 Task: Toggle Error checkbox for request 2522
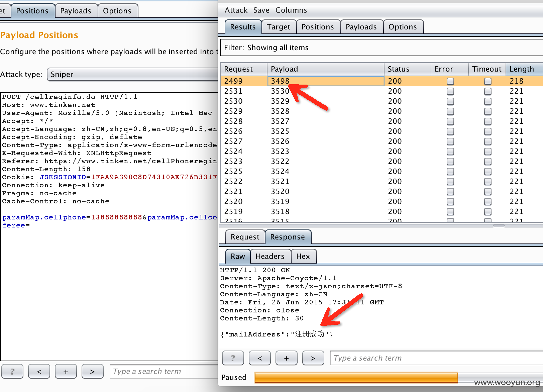pos(450,181)
